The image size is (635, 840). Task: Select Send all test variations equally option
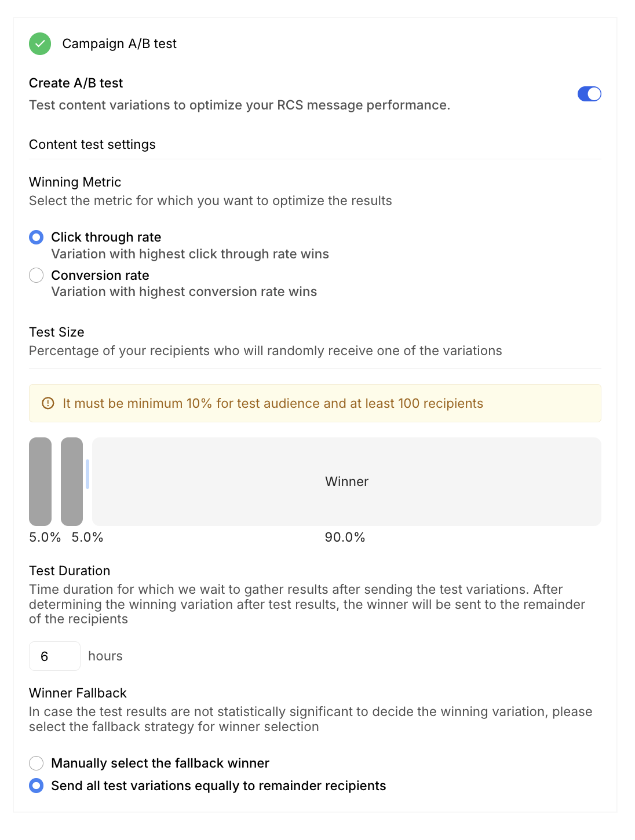pos(37,786)
